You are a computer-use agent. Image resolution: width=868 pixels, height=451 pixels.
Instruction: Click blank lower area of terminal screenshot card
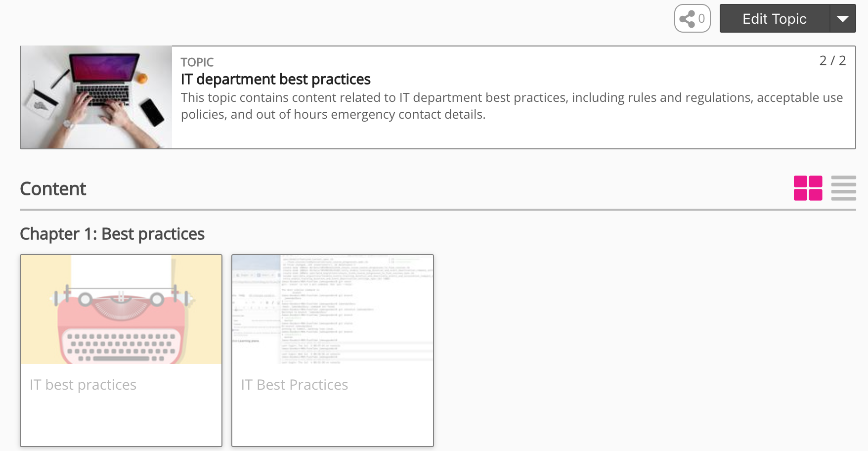(333, 421)
